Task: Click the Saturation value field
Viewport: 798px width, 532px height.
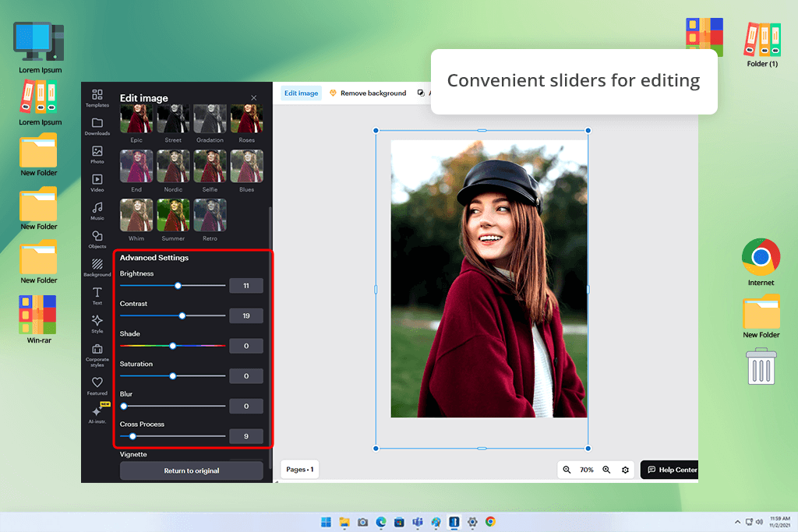Action: pyautogui.click(x=245, y=376)
